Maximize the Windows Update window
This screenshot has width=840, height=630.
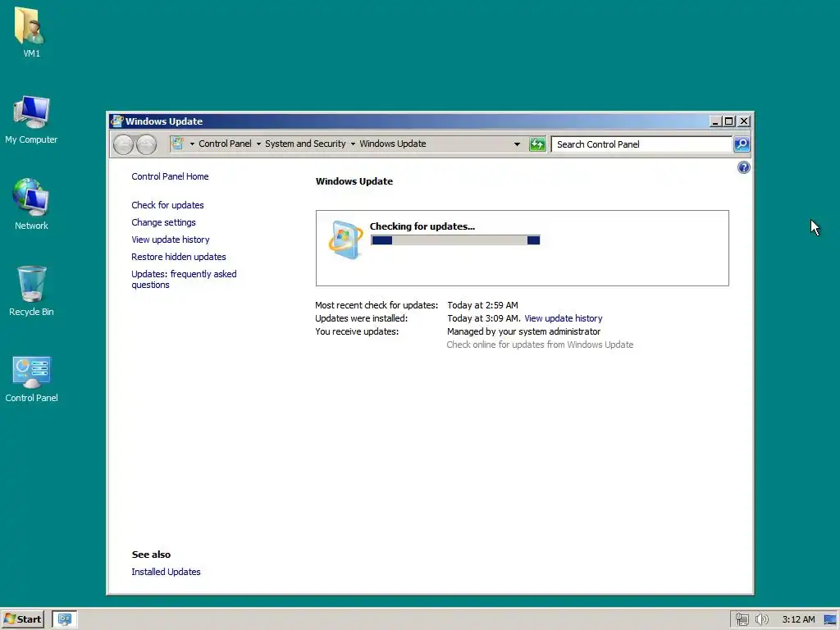(728, 121)
